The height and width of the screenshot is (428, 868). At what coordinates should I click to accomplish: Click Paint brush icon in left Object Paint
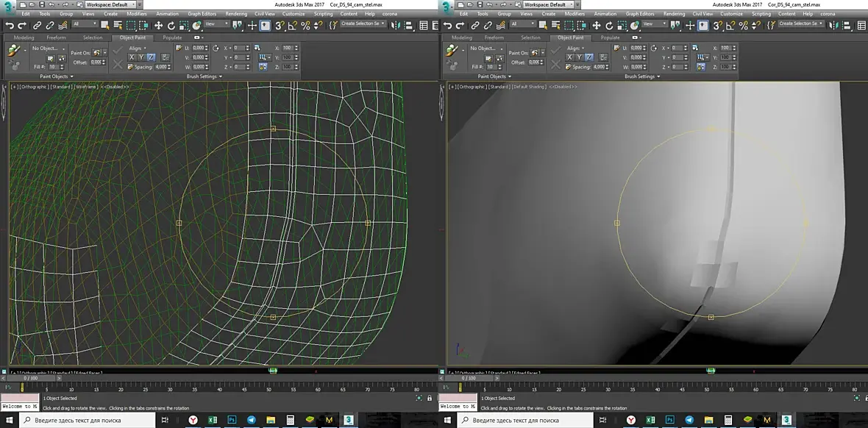tap(14, 51)
